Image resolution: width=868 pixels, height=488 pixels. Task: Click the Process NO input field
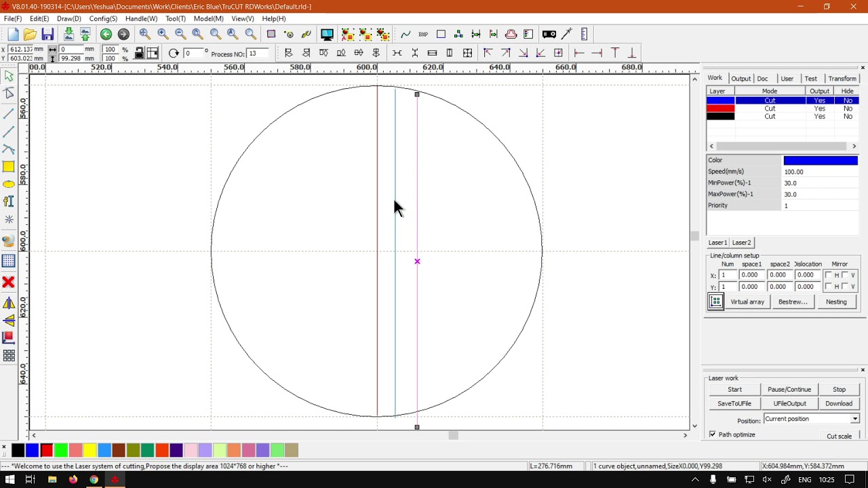258,54
